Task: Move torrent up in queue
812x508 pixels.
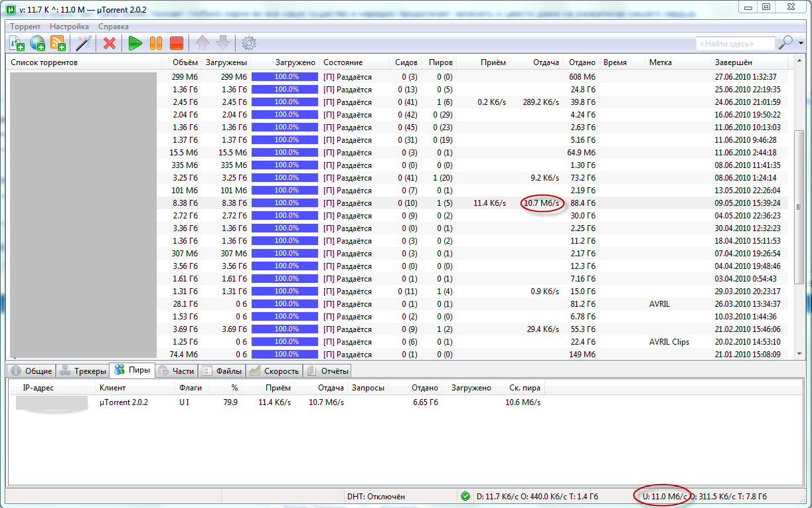Action: [x=203, y=43]
